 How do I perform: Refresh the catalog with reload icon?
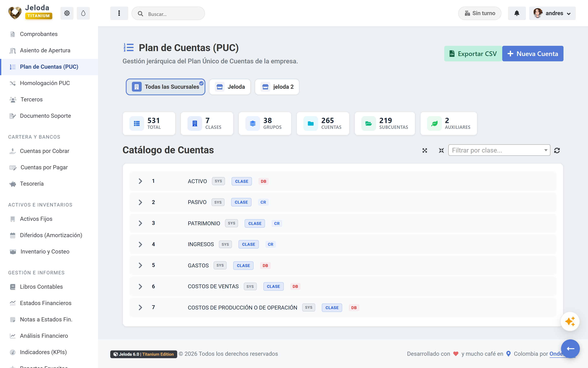[557, 150]
